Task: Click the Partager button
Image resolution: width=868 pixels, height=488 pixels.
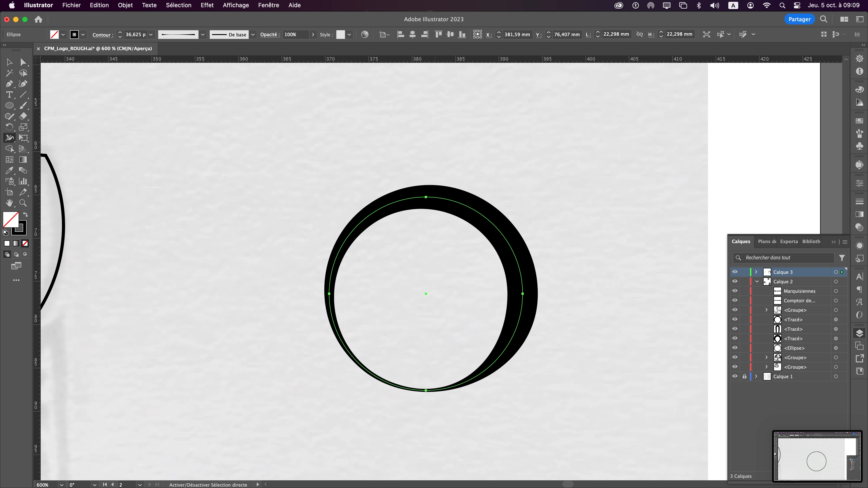Action: click(x=799, y=19)
